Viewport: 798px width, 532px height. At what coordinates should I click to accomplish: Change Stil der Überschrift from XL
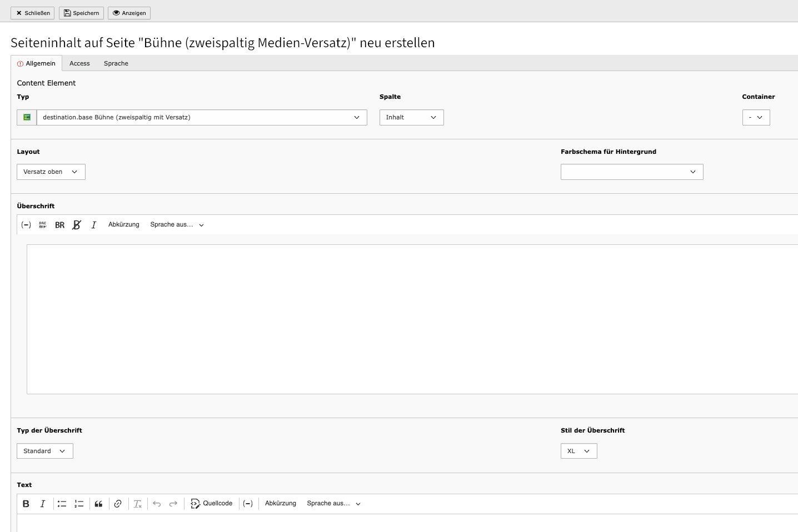coord(578,451)
